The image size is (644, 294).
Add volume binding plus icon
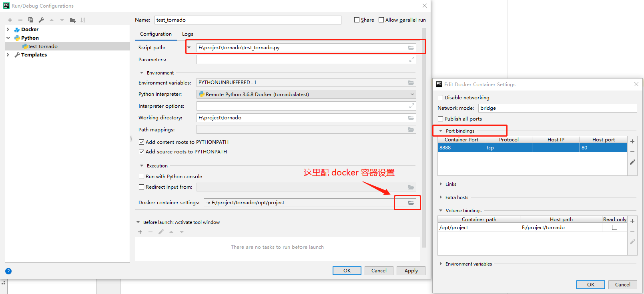632,221
